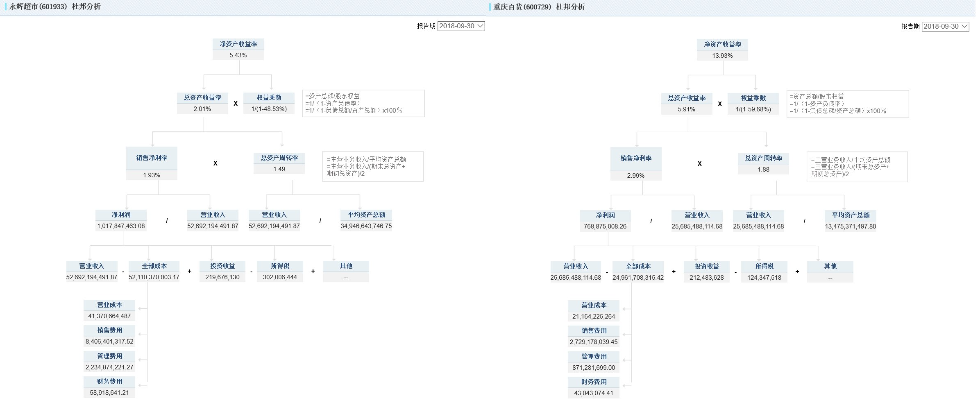Select 销售净利率 1.93% node
Screen dimensions: 980x405
[x=152, y=163]
